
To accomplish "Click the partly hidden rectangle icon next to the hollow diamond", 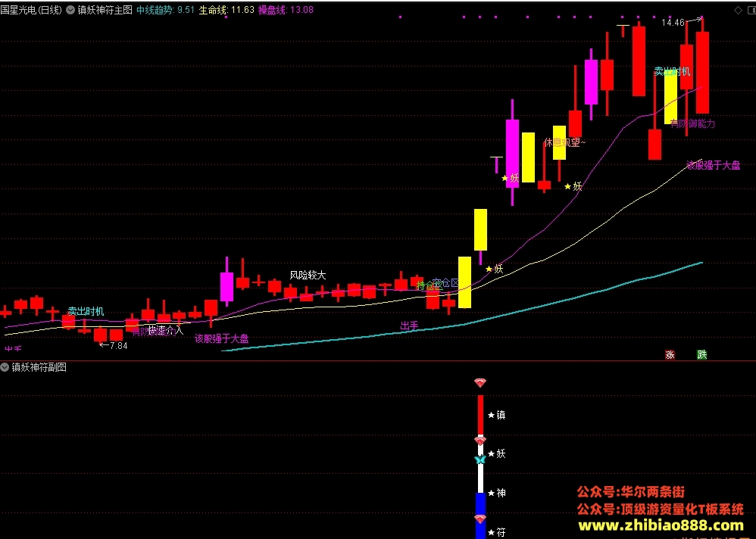I will point(753,10).
